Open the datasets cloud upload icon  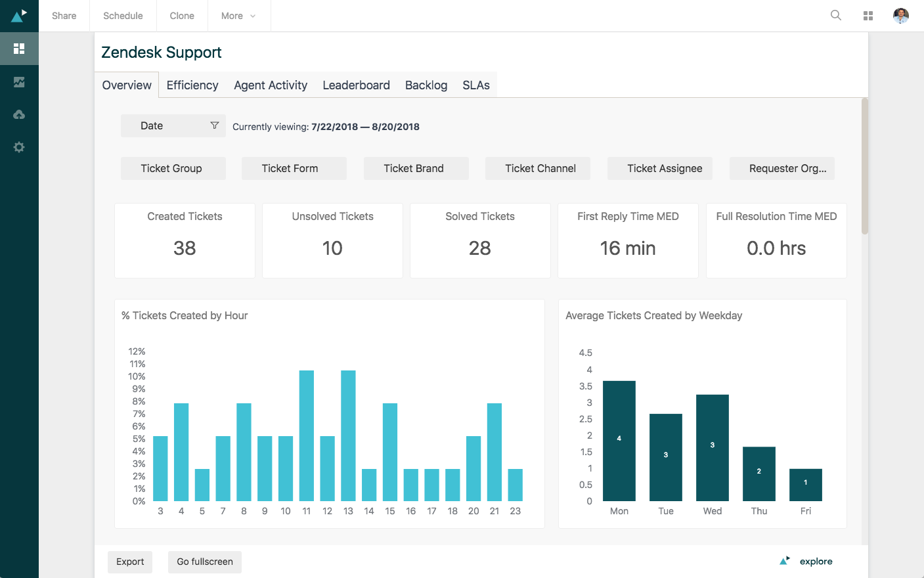(x=19, y=114)
